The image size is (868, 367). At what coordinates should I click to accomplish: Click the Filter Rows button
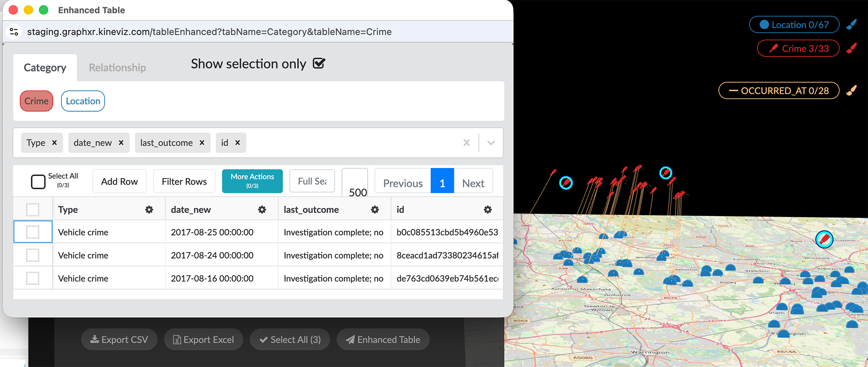pyautogui.click(x=184, y=182)
